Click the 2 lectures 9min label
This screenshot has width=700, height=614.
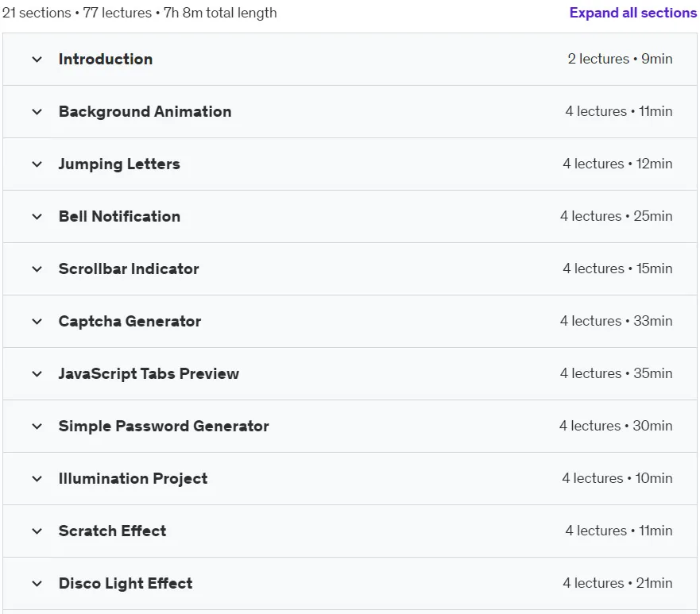(620, 59)
